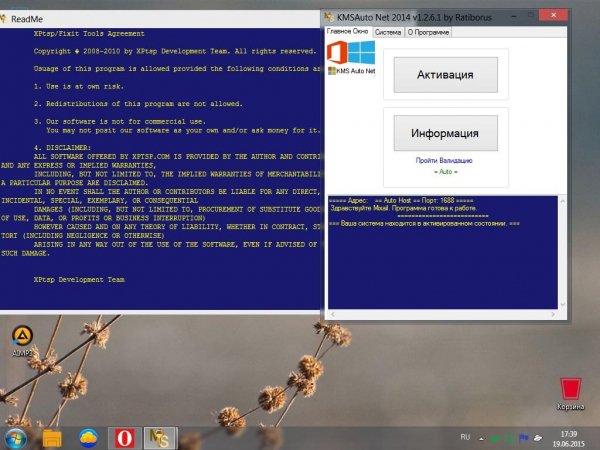Click the log scroll down arrow
The height and width of the screenshot is (450, 600).
pos(562,305)
